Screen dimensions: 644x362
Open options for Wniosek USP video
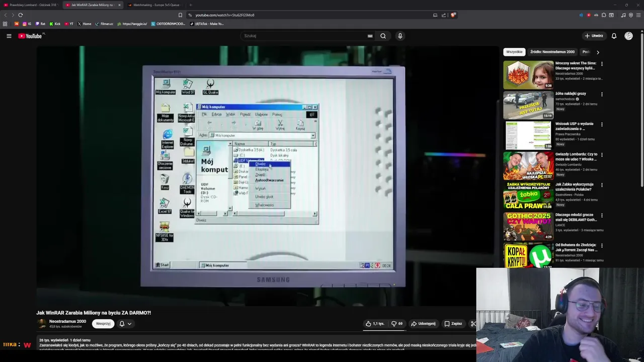601,124
